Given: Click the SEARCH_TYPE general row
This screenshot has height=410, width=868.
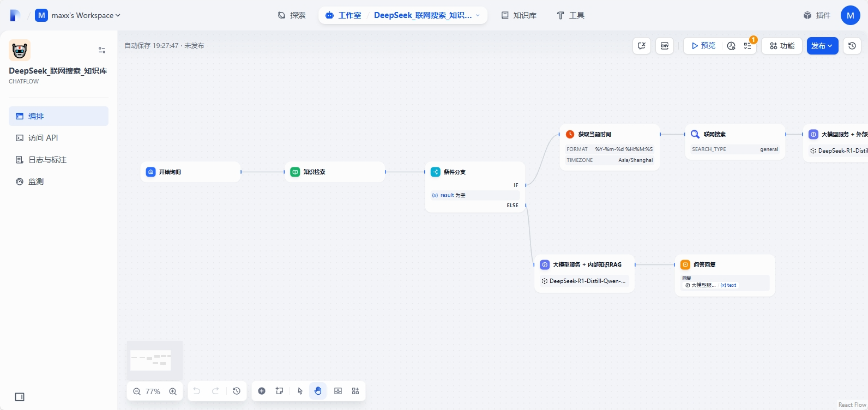Looking at the screenshot, I should point(735,149).
